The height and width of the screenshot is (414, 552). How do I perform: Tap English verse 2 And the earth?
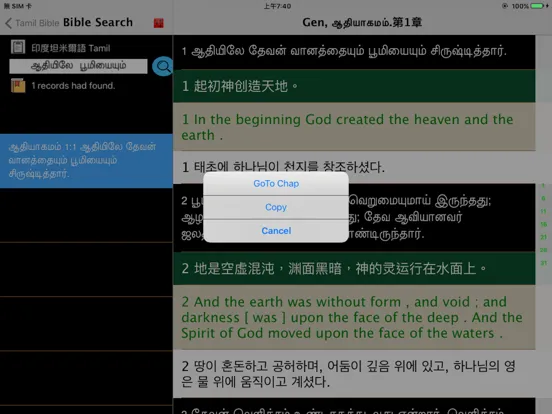coord(354,317)
